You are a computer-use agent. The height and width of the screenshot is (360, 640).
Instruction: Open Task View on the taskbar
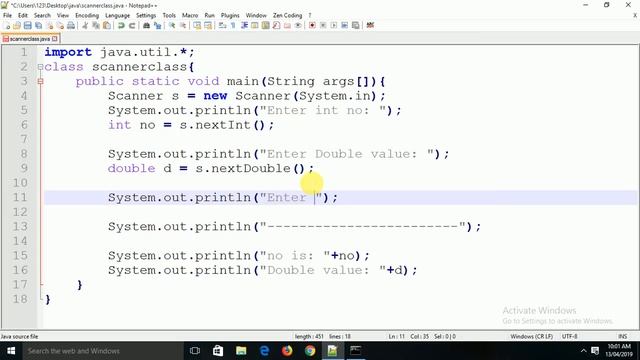pos(195,351)
